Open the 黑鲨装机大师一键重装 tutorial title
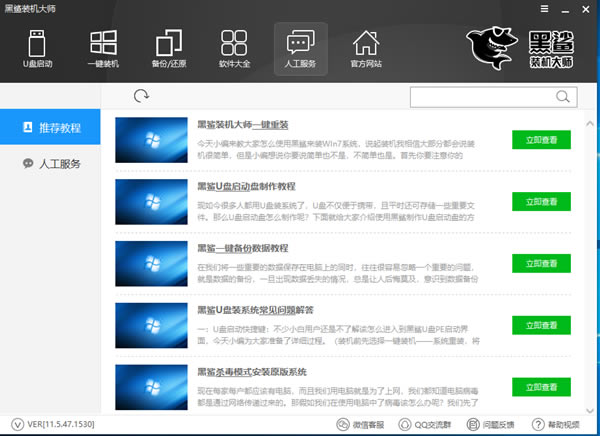This screenshot has height=436, width=600. click(243, 124)
